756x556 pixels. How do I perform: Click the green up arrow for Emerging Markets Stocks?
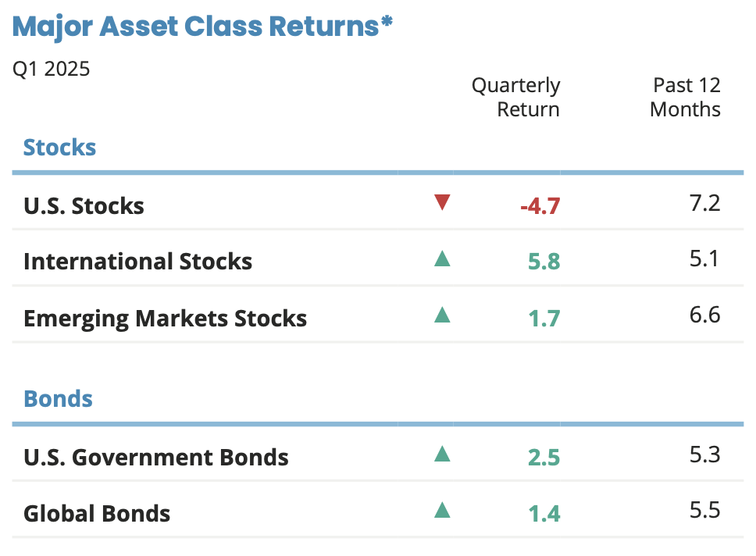click(442, 315)
